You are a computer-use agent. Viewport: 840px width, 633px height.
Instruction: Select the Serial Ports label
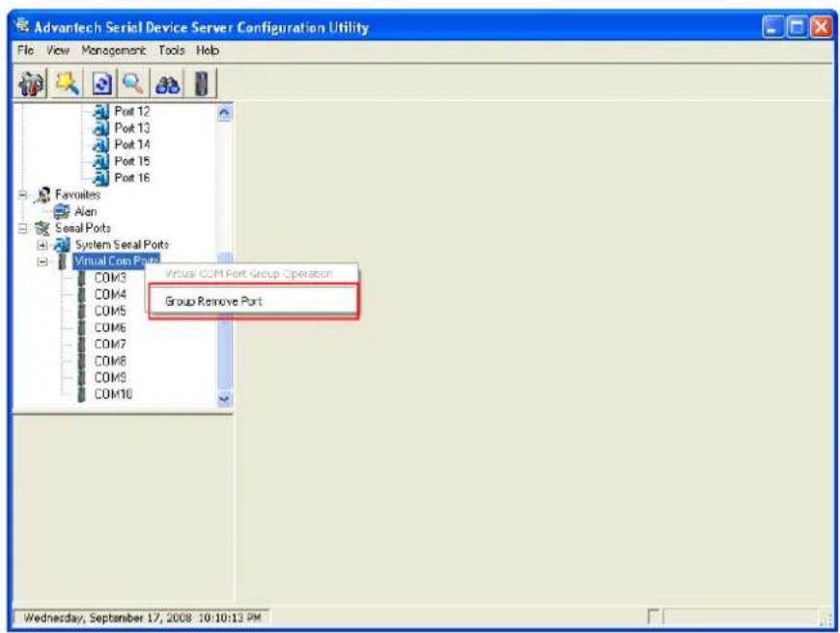point(83,228)
